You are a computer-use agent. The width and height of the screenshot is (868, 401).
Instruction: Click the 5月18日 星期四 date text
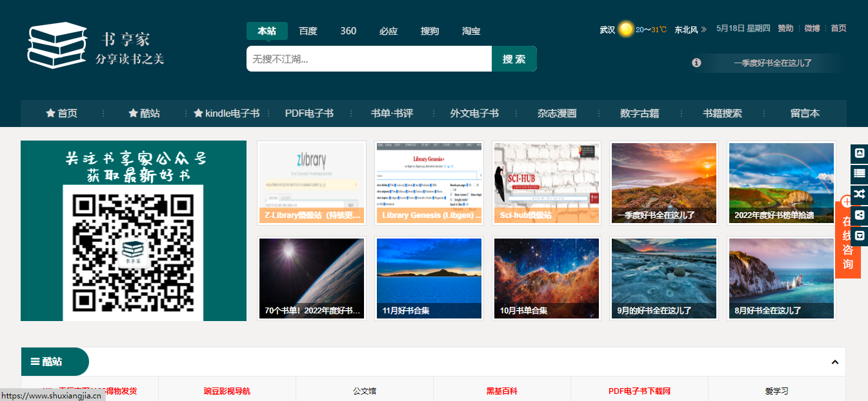click(743, 28)
